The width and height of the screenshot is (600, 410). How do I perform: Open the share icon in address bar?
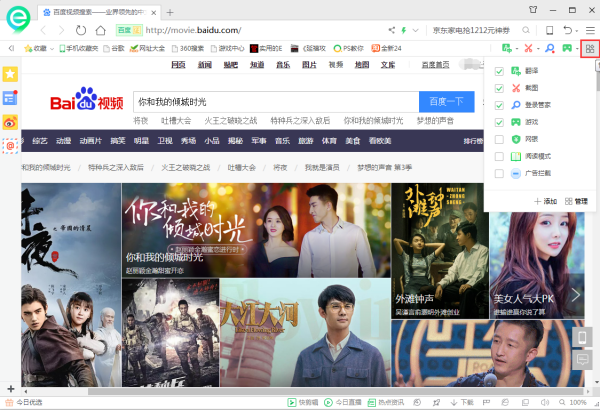point(391,30)
